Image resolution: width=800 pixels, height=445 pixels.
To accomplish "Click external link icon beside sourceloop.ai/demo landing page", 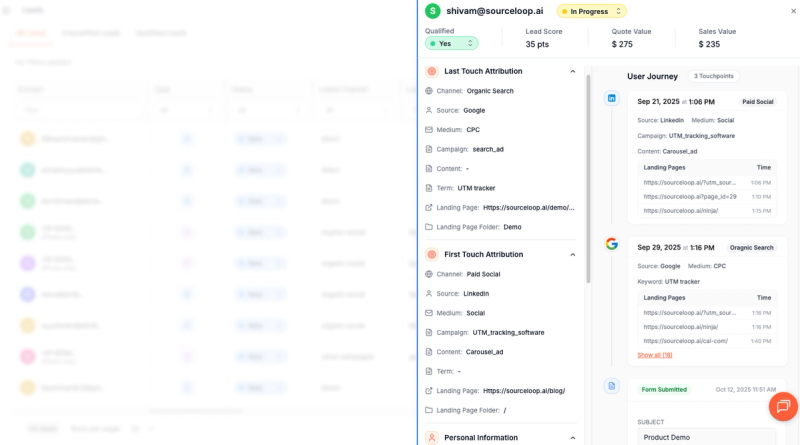I will pos(429,208).
